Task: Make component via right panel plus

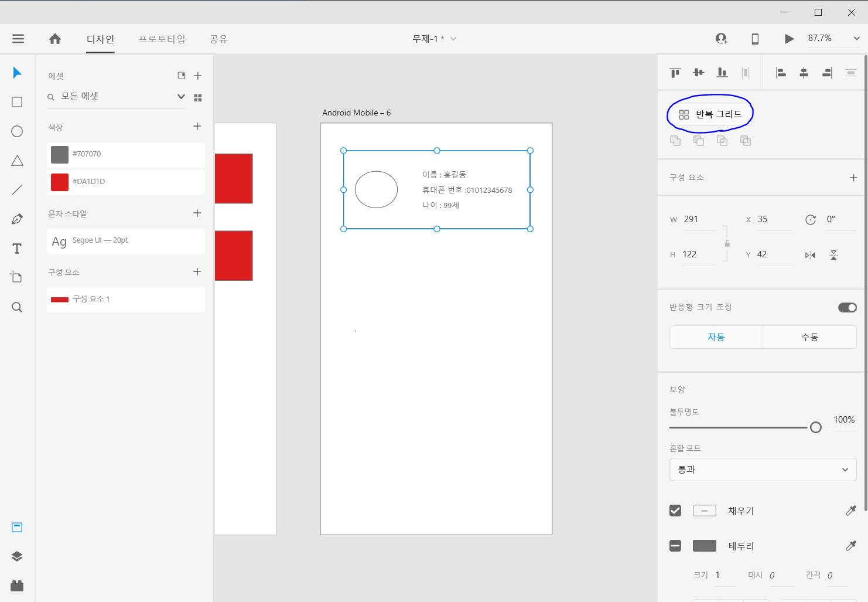Action: pyautogui.click(x=853, y=178)
